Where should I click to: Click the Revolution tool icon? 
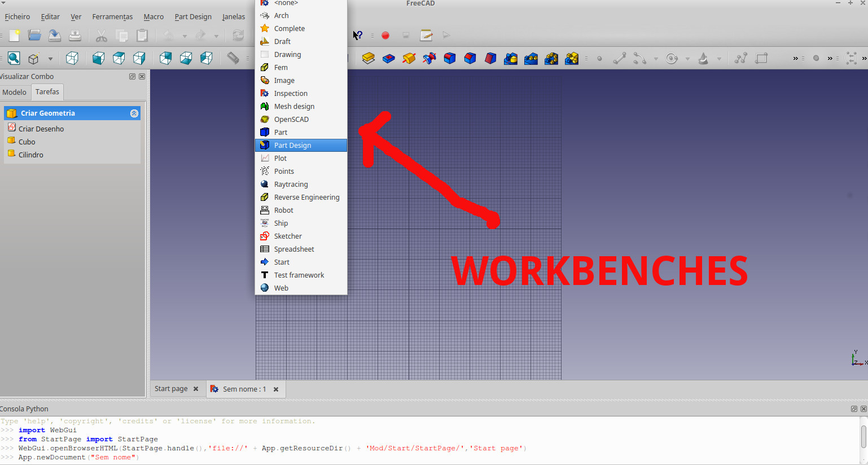tap(409, 58)
